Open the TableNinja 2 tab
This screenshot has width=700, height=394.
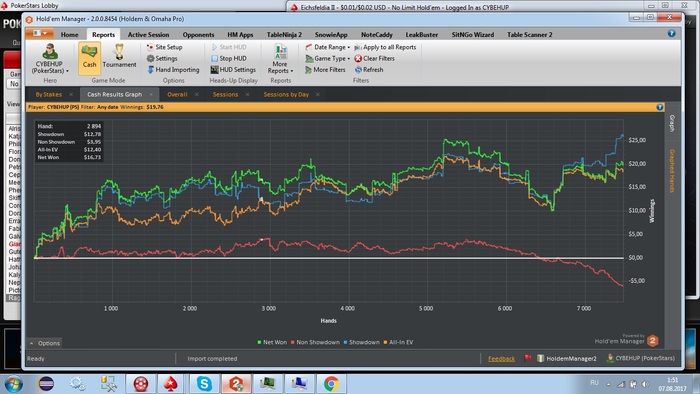284,34
